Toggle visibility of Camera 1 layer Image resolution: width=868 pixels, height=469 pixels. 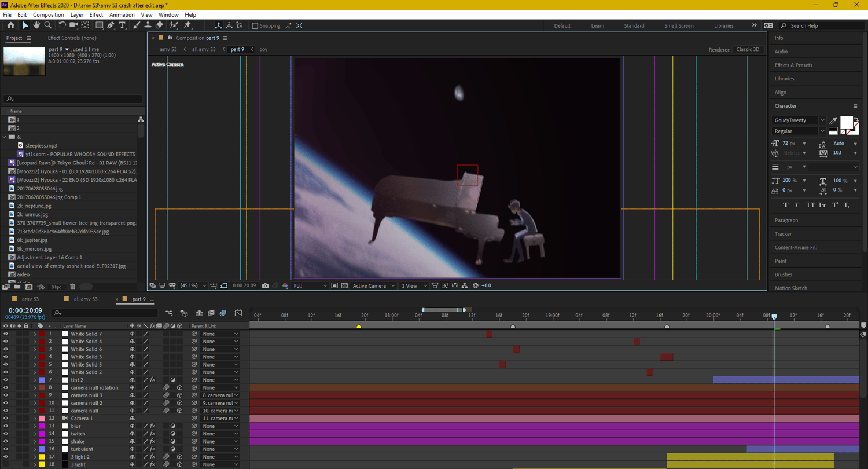pyautogui.click(x=6, y=418)
